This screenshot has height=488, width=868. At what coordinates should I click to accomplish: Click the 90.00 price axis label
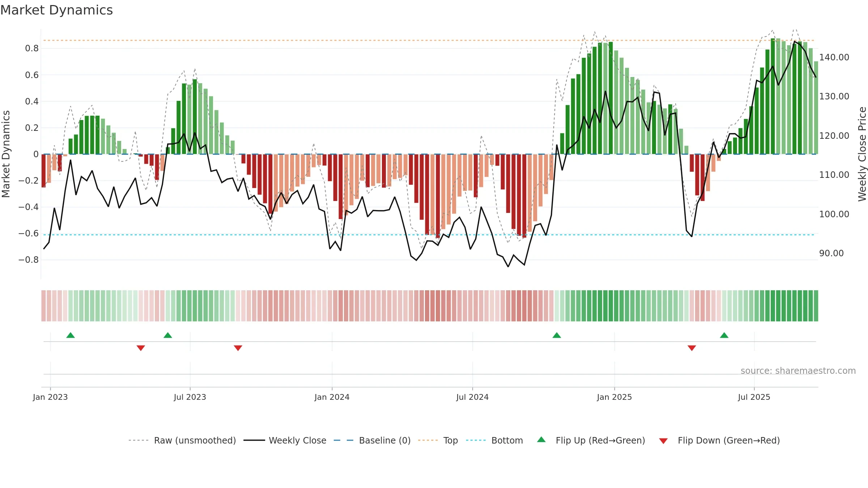click(831, 253)
